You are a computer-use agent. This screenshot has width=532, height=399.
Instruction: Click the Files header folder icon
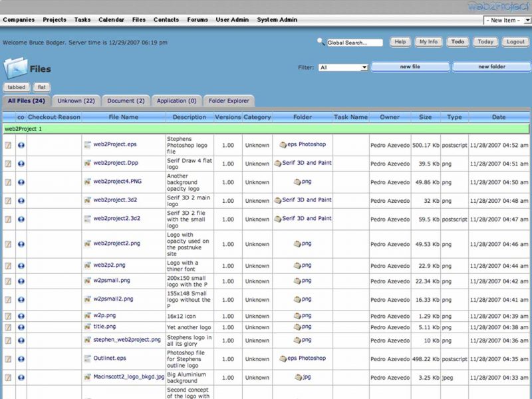point(17,66)
